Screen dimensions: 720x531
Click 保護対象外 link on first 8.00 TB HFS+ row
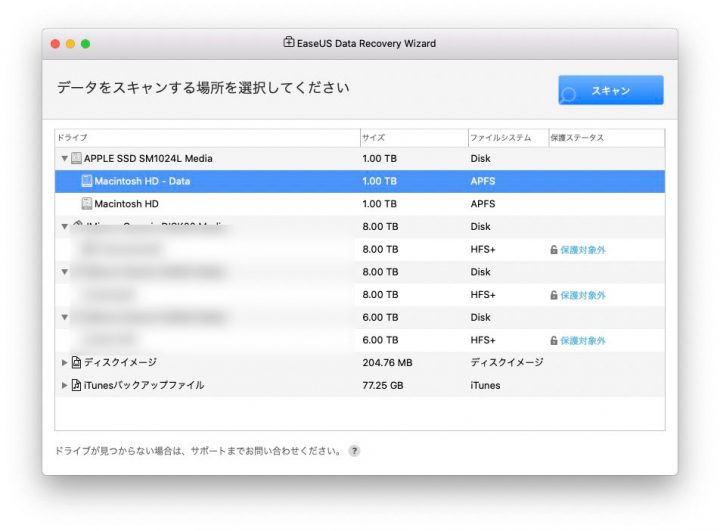click(x=583, y=249)
